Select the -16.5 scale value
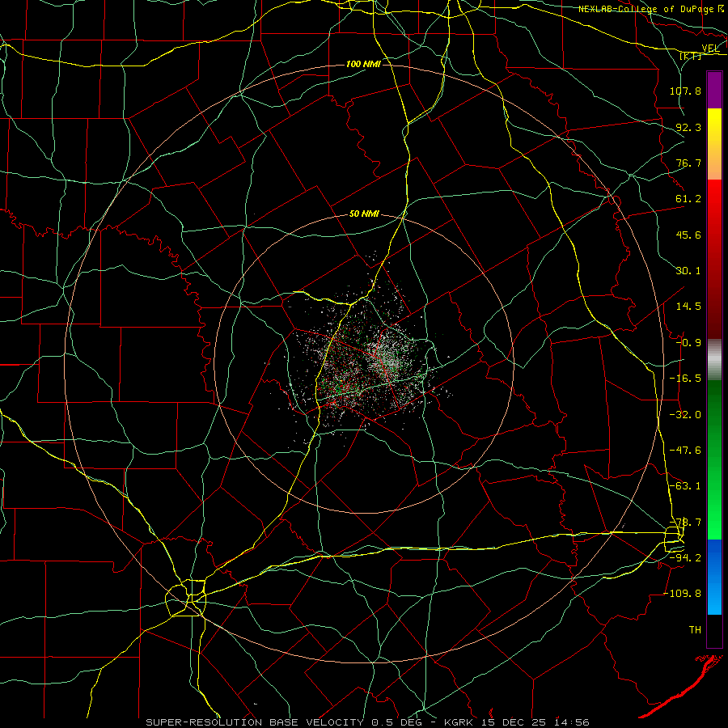The height and width of the screenshot is (728, 728). [x=685, y=379]
